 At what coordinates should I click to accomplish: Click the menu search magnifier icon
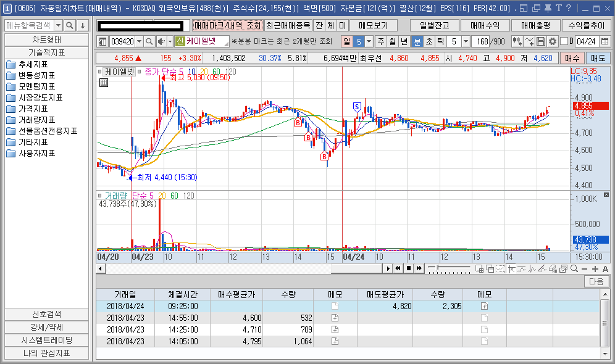click(70, 25)
